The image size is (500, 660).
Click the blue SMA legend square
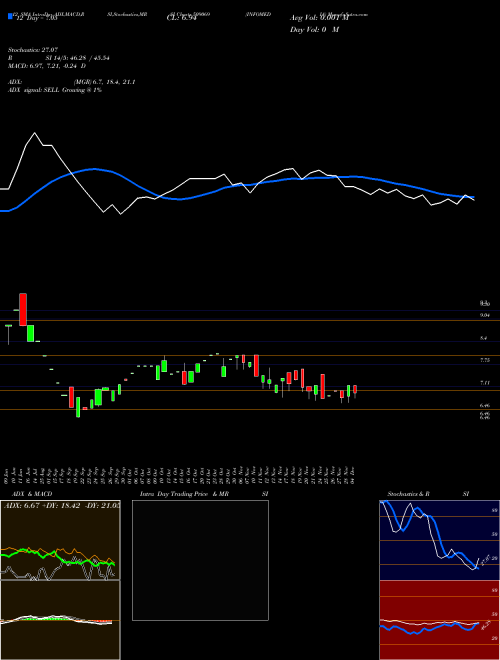coord(10,16)
